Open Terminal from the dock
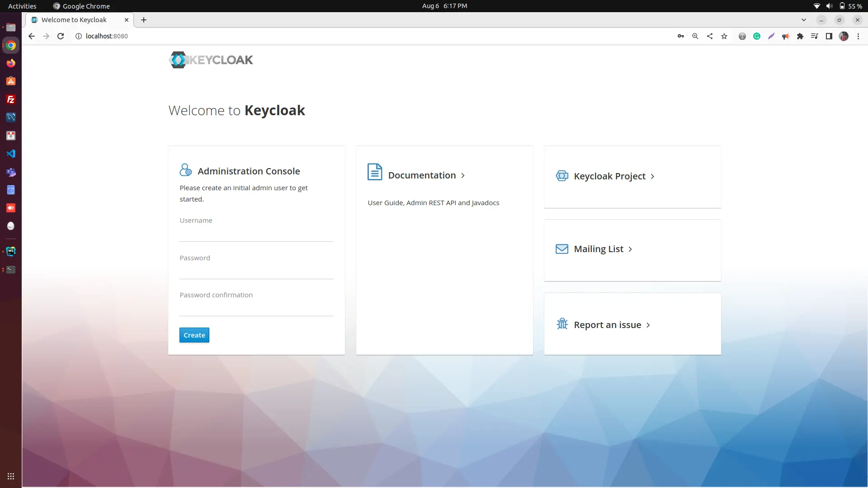The height and width of the screenshot is (488, 868). click(11, 270)
